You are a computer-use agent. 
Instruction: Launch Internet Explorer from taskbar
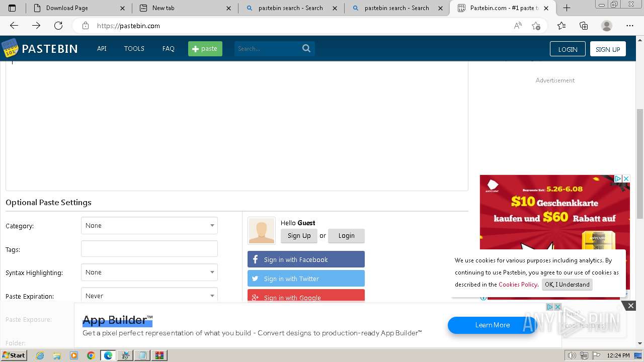pos(40,355)
